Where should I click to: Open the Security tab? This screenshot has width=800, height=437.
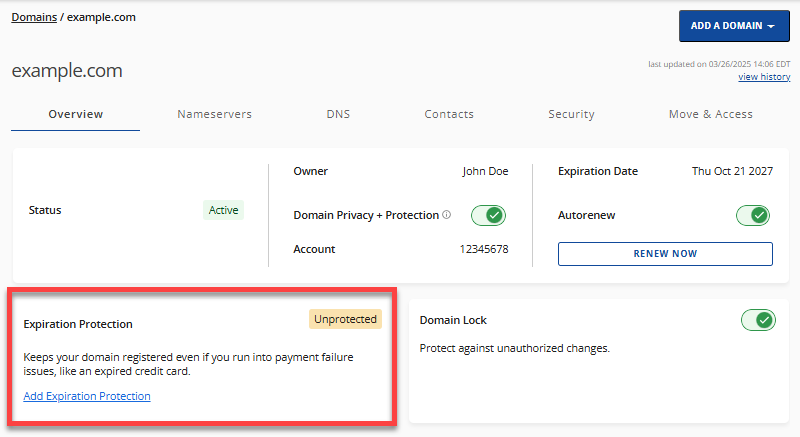tap(571, 114)
